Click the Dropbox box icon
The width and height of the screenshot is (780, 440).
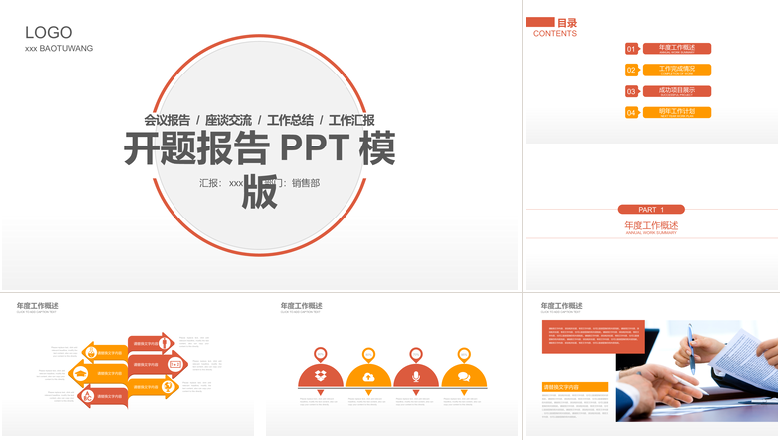321,376
